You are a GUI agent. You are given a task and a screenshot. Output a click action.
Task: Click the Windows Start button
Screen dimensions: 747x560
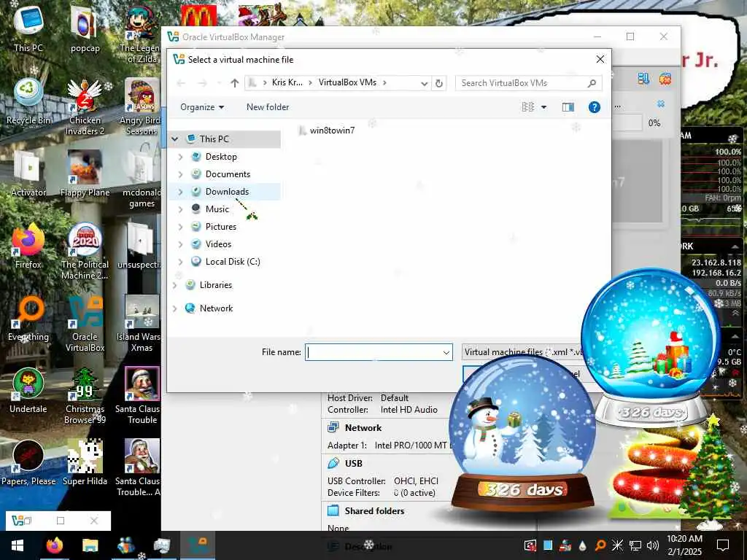coord(18,545)
